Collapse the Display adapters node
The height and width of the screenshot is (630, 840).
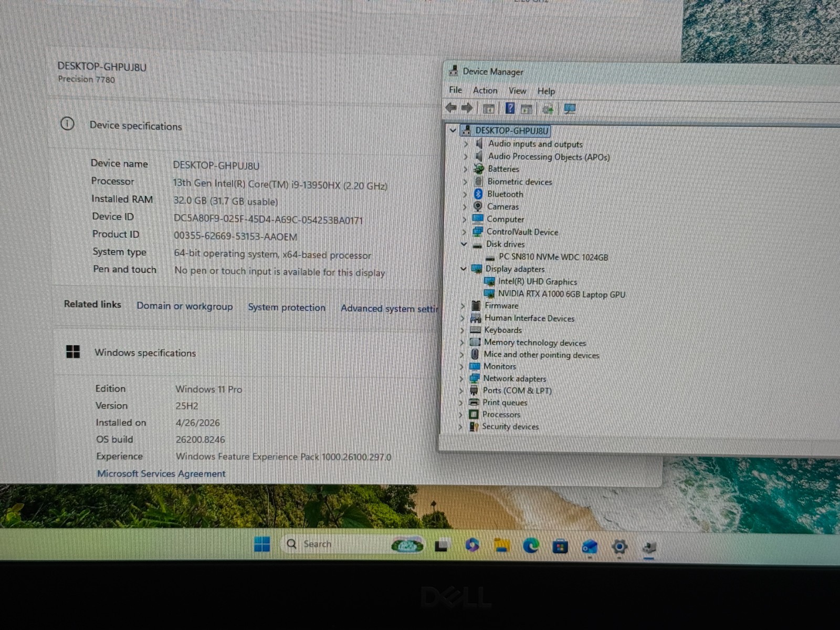pos(463,268)
